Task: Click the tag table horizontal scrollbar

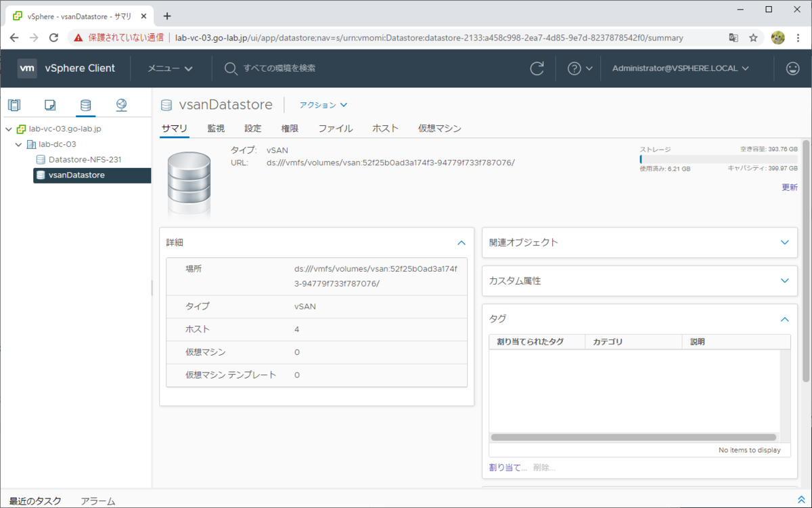Action: point(633,438)
